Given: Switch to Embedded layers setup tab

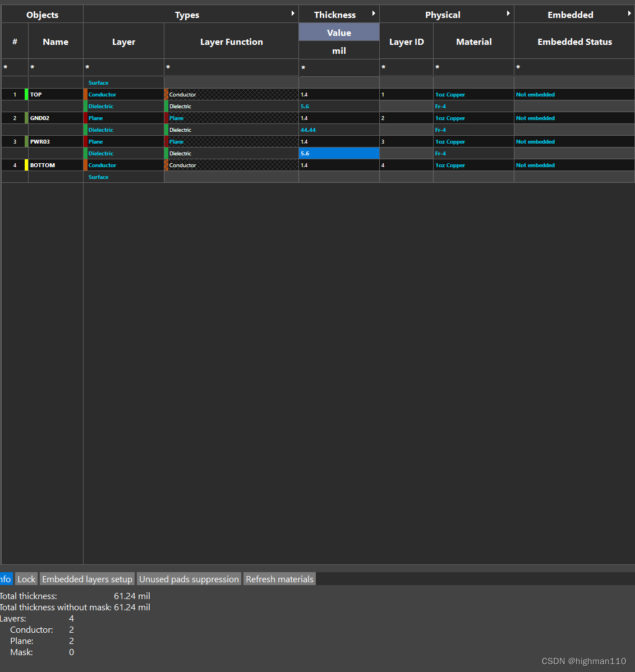Looking at the screenshot, I should (87, 579).
